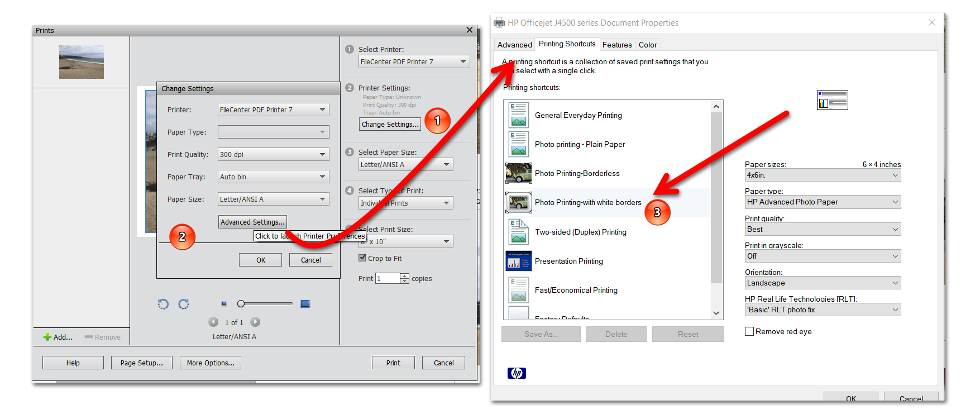Open Page Setup... dialog

[142, 363]
